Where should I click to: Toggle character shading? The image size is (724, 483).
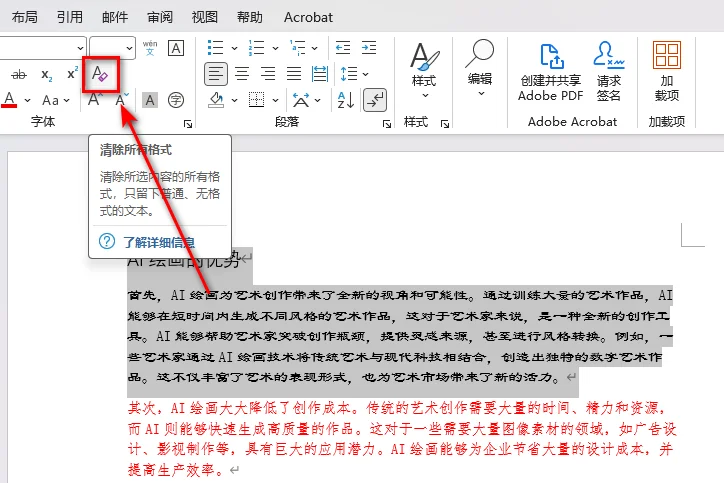[x=150, y=100]
